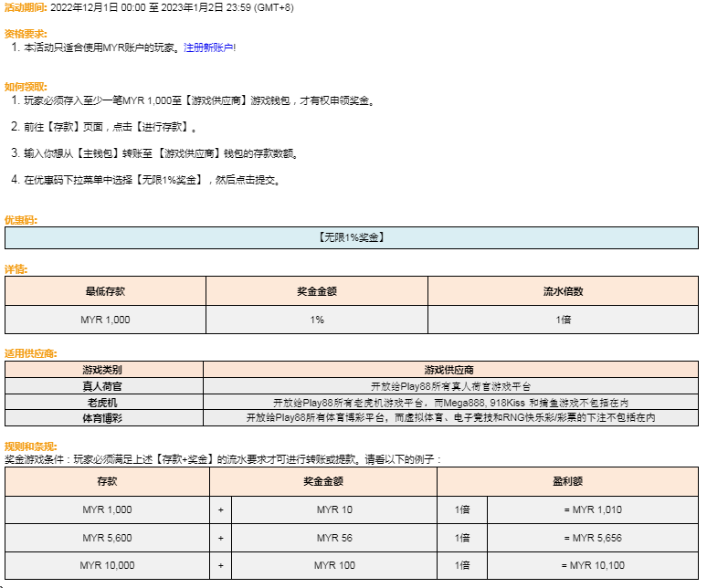
Task: Click the 盈利额 column header
Action: 567,480
